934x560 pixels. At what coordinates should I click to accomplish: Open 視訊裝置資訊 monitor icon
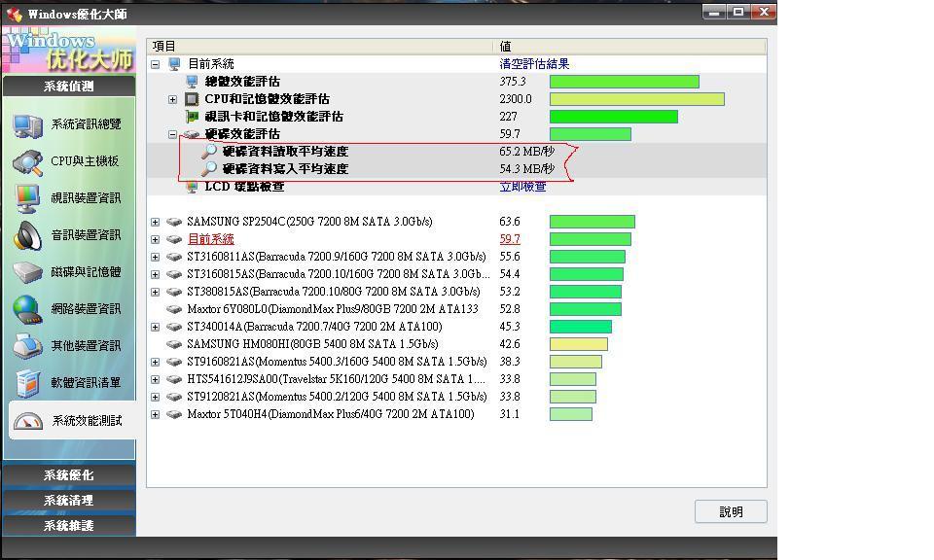coord(27,198)
